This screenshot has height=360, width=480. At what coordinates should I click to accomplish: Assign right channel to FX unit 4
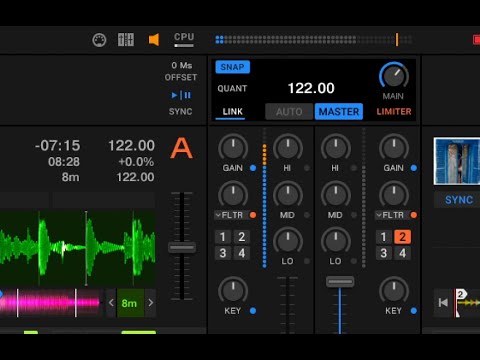click(x=402, y=253)
